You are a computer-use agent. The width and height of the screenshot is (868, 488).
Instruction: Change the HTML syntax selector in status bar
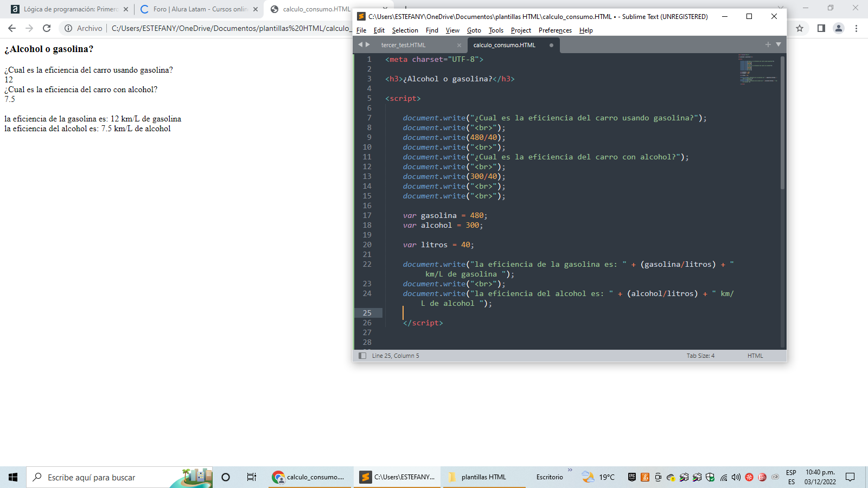[x=755, y=356]
